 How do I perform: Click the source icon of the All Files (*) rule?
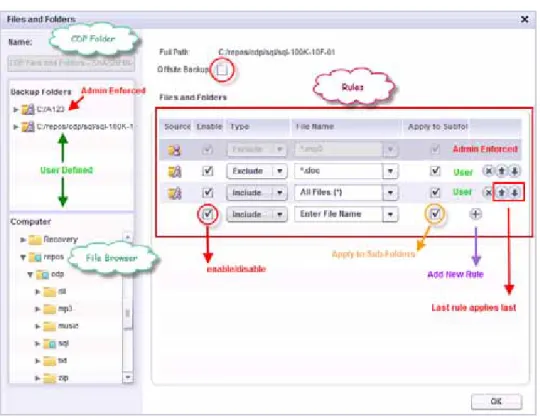175,193
